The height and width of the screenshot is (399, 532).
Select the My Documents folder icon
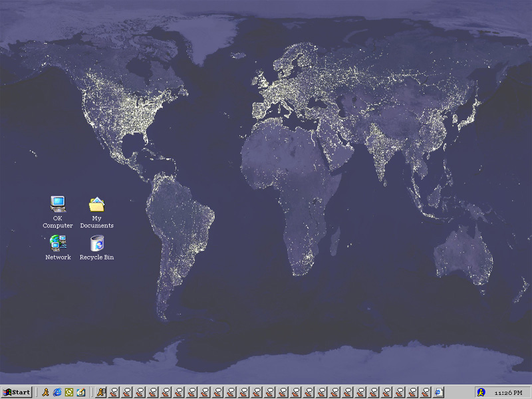(96, 203)
